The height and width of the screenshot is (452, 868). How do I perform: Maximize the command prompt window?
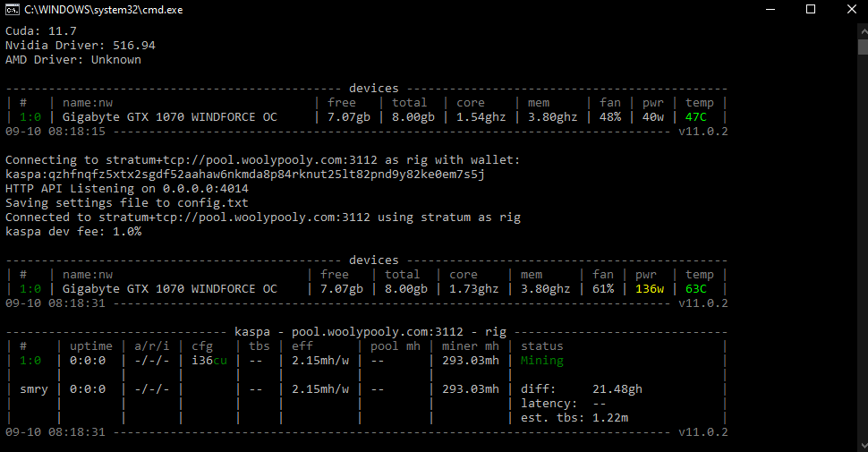[811, 9]
